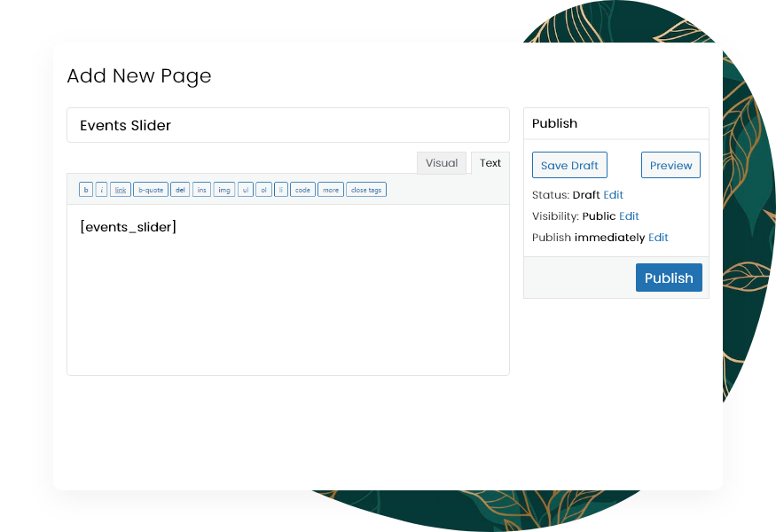Switch to the Visual editor tab

click(441, 162)
